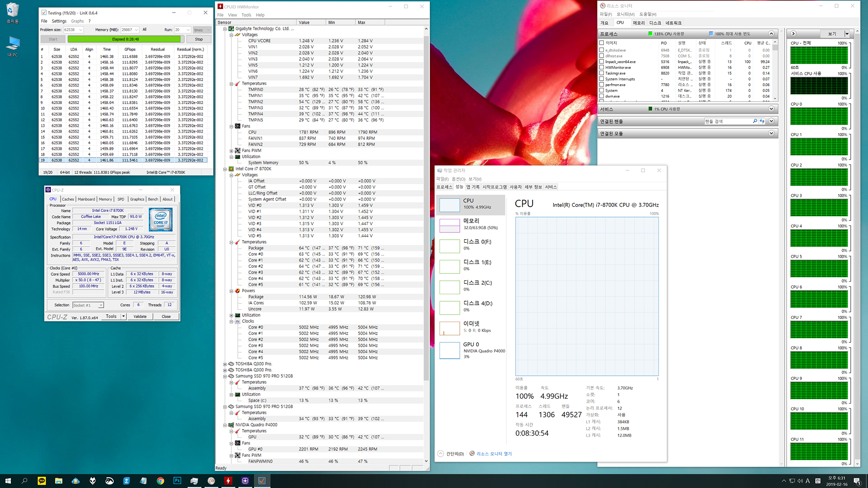Open the 프로세스 tab in Task Manager
Screen dimensions: 868x488
tap(444, 187)
